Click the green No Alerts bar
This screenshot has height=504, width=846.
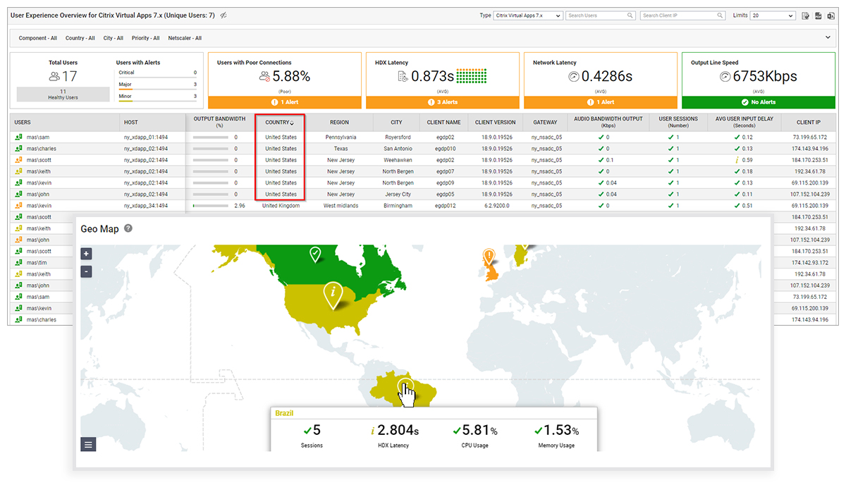(759, 102)
